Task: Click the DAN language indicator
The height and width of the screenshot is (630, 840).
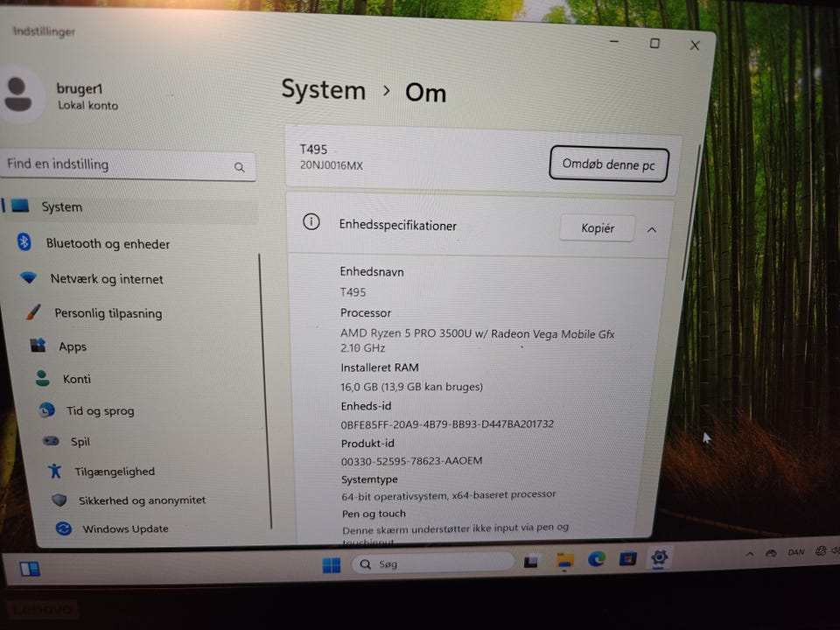Action: click(795, 552)
